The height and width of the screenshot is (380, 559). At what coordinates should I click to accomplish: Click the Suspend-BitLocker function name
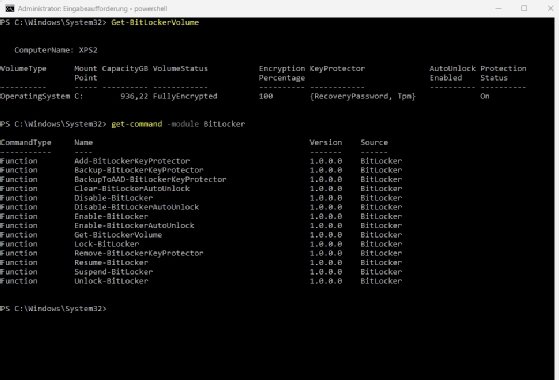113,272
